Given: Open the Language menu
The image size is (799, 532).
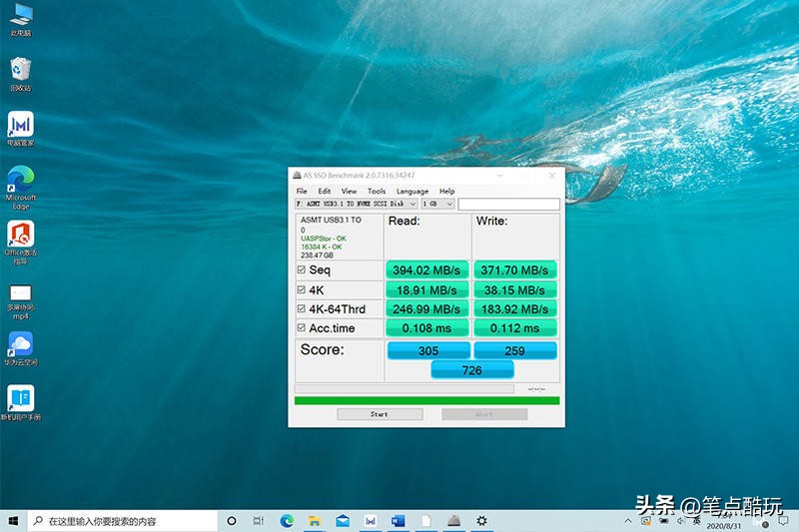Looking at the screenshot, I should tap(411, 191).
